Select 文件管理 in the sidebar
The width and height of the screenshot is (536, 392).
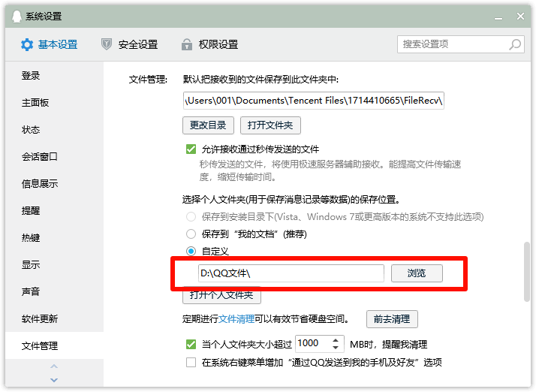54,346
